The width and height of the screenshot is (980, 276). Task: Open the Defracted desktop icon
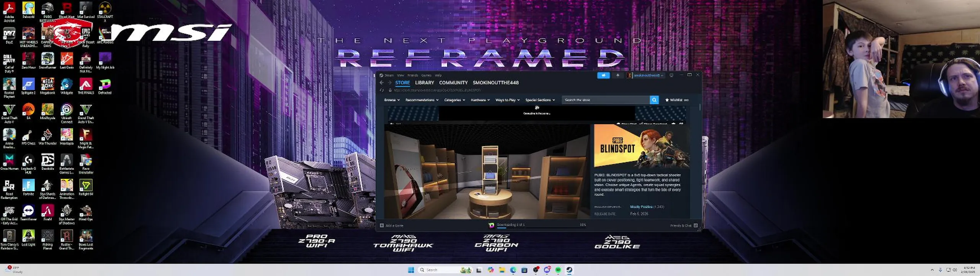coord(105,86)
